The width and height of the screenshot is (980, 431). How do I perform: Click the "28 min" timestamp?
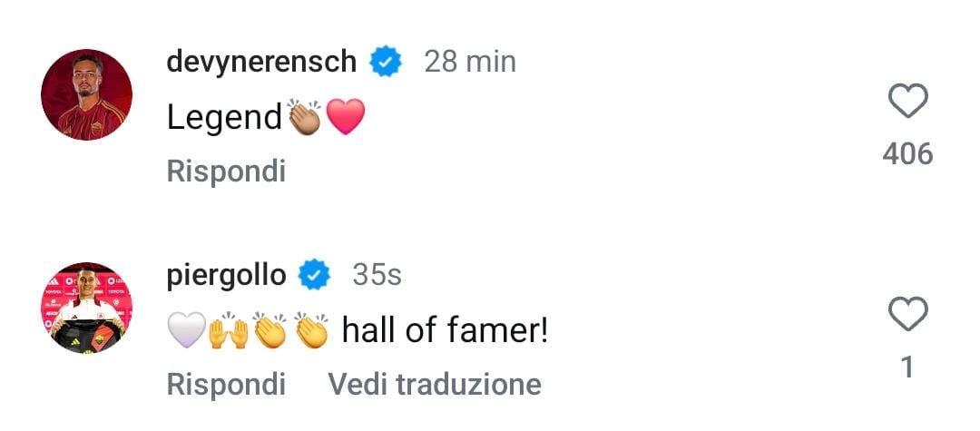click(470, 62)
